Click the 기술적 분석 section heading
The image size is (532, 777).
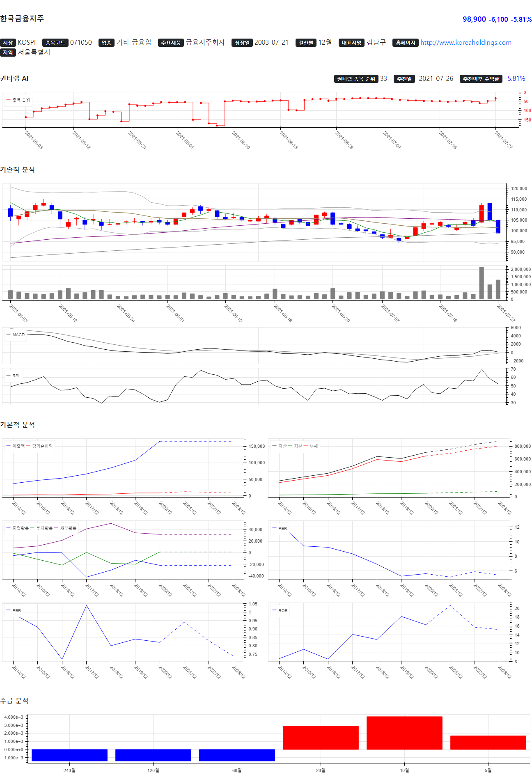(x=17, y=170)
